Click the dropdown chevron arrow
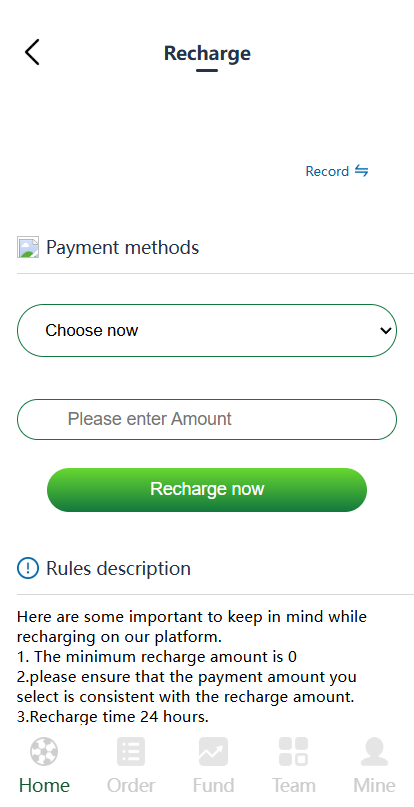 [x=386, y=330]
